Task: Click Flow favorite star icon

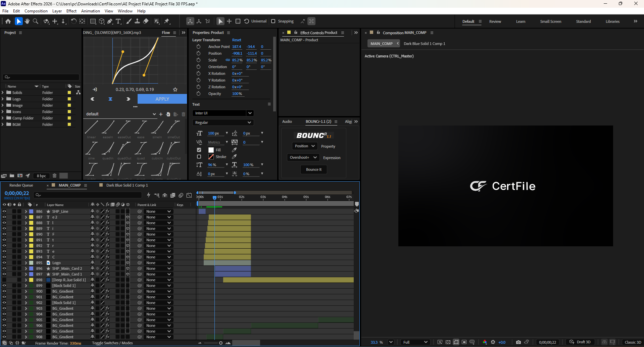Action: click(175, 90)
